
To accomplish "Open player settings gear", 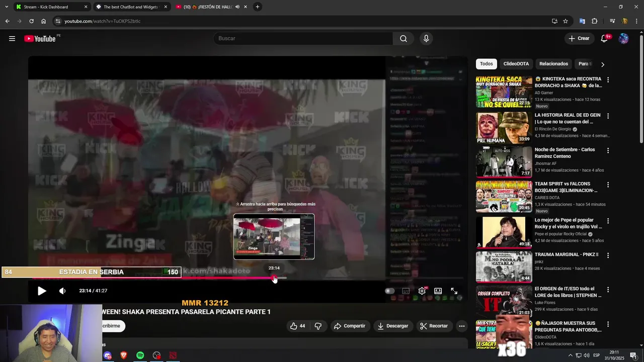I will [x=422, y=291].
